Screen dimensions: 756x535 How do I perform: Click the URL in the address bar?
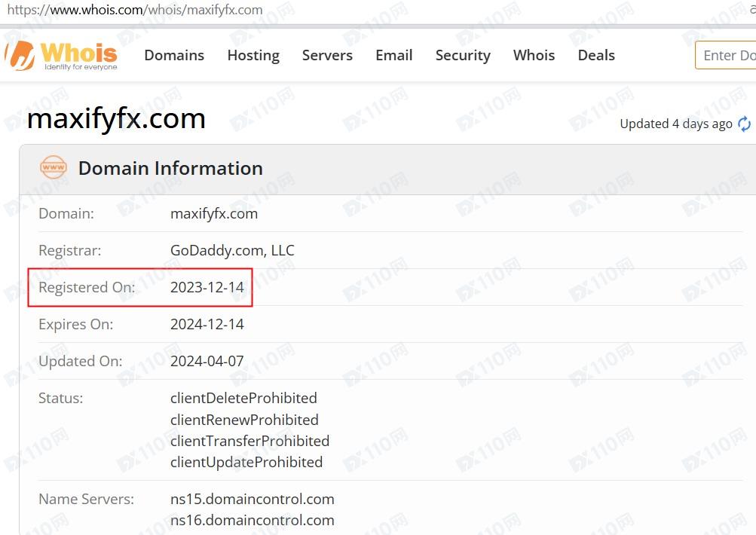coord(135,10)
